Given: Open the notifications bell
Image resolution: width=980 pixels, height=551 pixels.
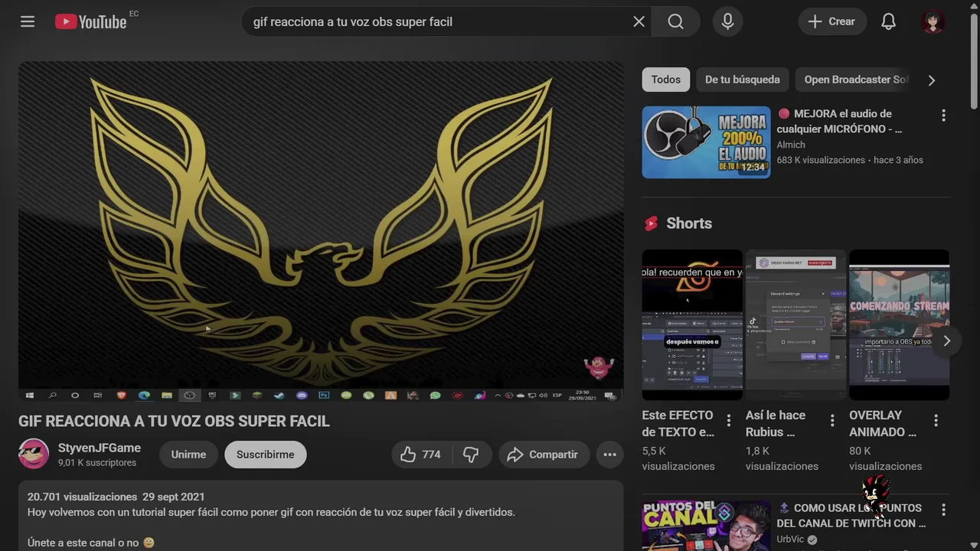Looking at the screenshot, I should (x=888, y=21).
